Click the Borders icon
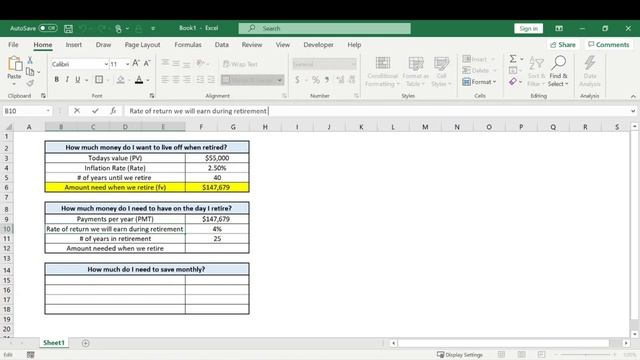The image size is (640, 360). coord(99,80)
